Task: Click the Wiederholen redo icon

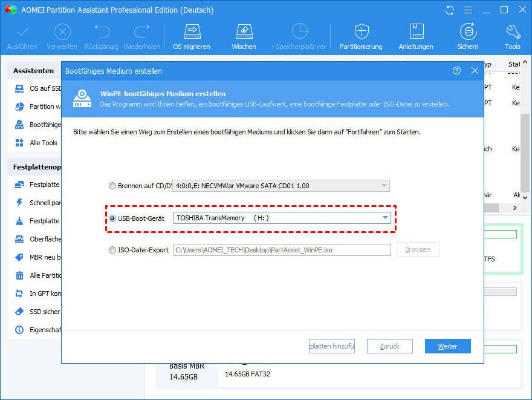Action: click(x=142, y=32)
